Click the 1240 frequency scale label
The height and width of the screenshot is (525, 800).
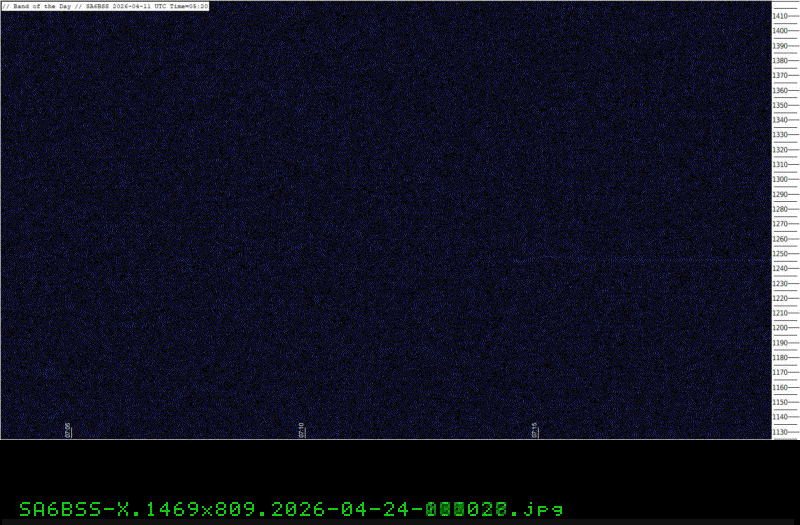pos(780,268)
